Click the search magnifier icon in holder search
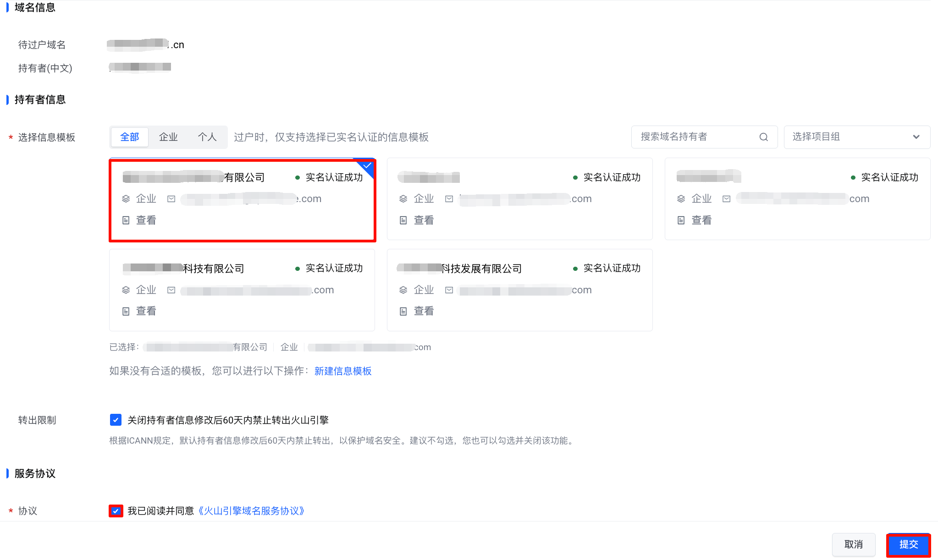The image size is (938, 560). click(x=763, y=137)
